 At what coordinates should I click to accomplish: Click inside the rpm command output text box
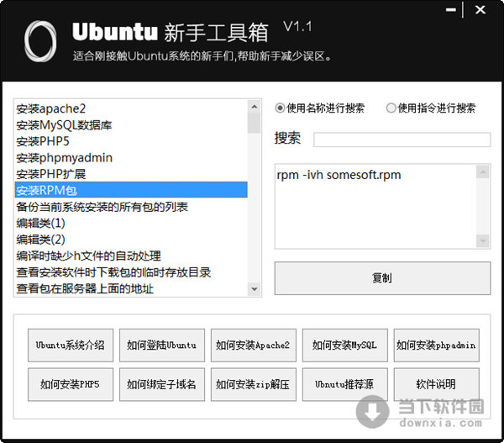[375, 207]
